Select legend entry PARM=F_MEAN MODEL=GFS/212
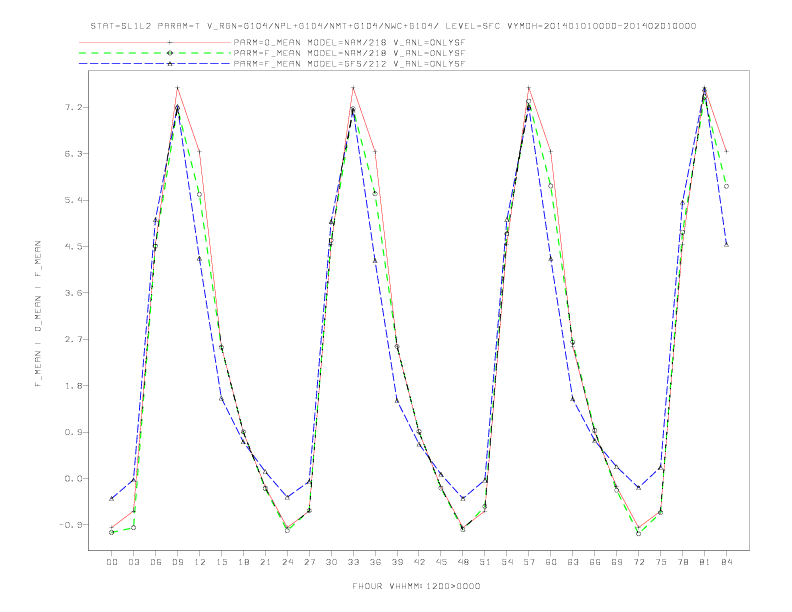The height and width of the screenshot is (612, 792). pos(349,64)
